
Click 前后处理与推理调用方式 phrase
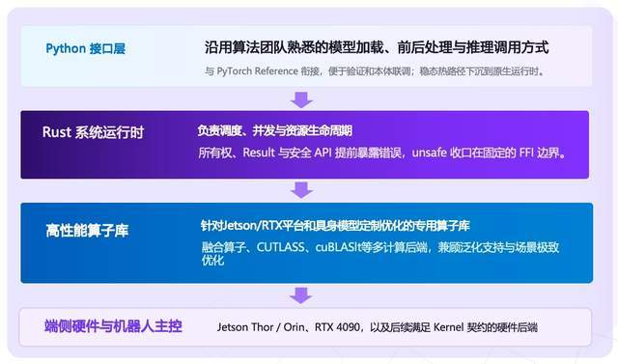473,47
